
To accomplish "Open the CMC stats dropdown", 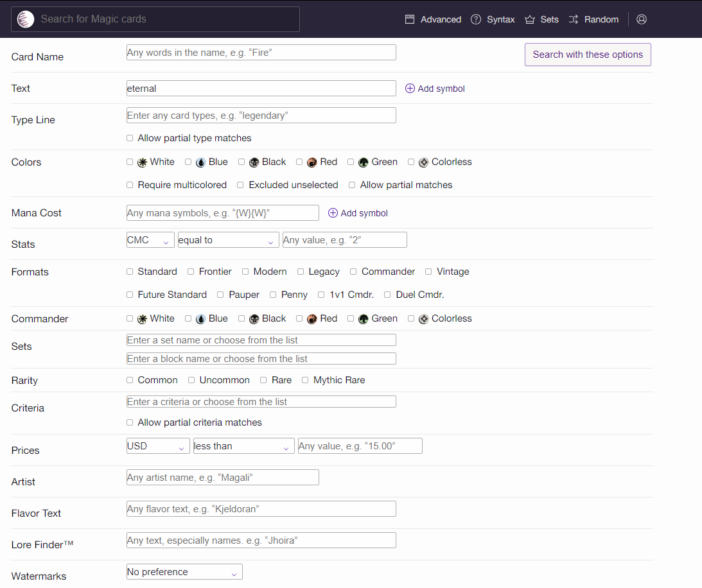I will [150, 240].
